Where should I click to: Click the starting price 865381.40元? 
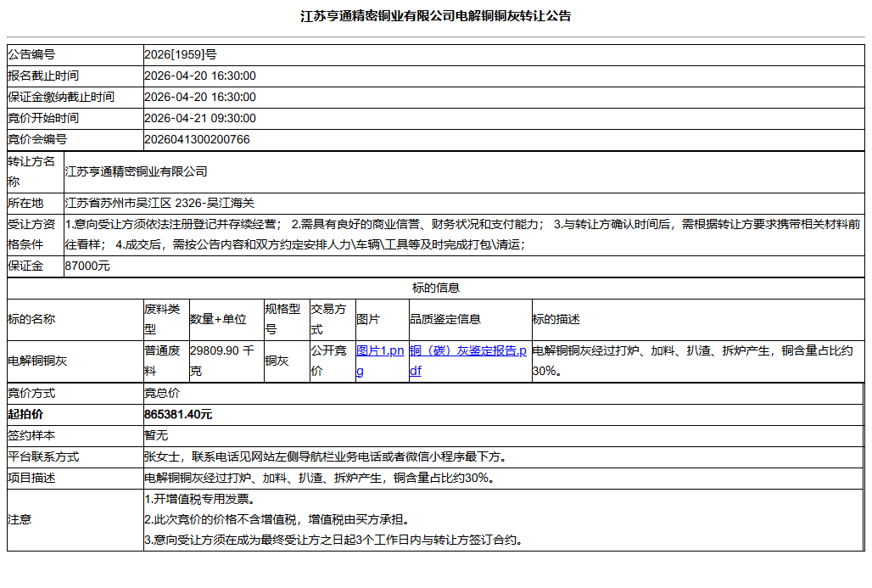point(178,414)
